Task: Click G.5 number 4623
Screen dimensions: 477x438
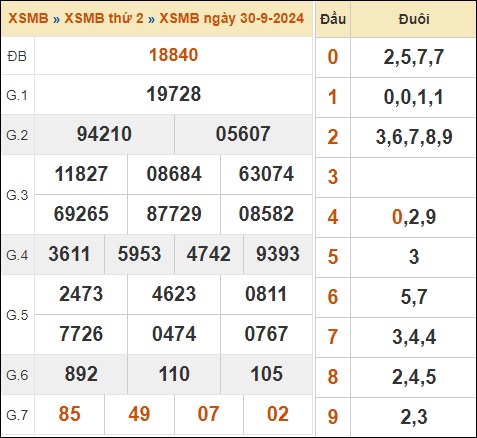Action: coord(174,294)
